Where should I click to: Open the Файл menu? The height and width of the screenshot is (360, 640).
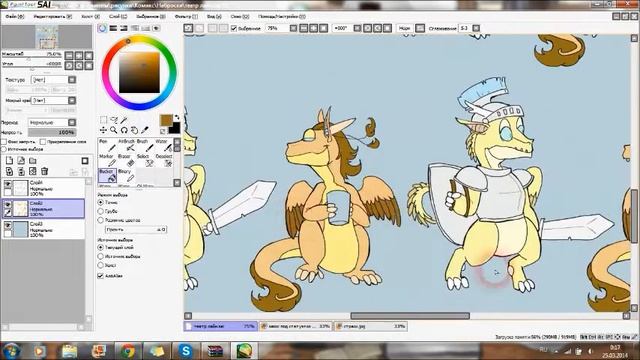(x=15, y=17)
